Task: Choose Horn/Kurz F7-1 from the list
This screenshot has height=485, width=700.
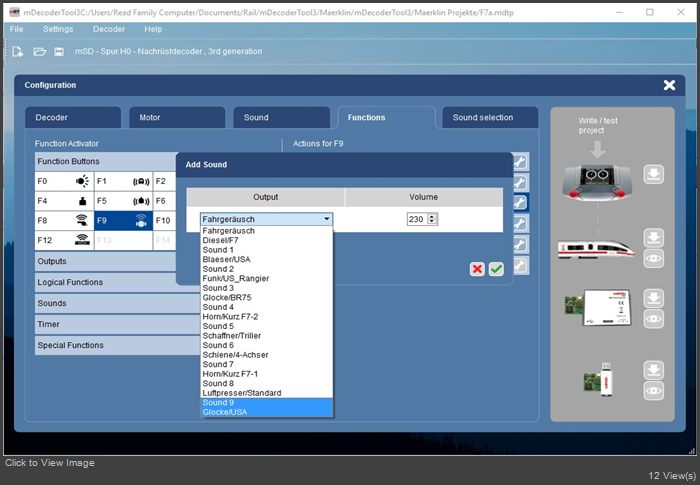Action: [x=267, y=374]
